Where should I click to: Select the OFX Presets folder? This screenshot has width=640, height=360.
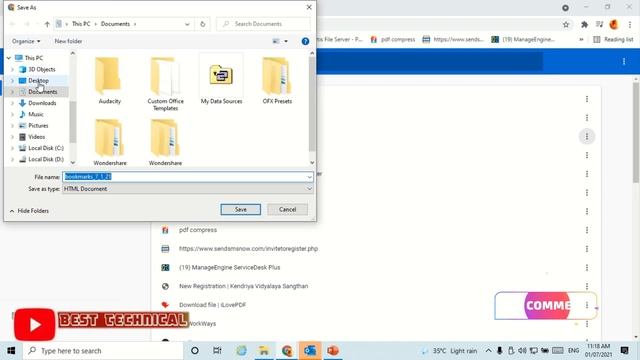pyautogui.click(x=277, y=80)
